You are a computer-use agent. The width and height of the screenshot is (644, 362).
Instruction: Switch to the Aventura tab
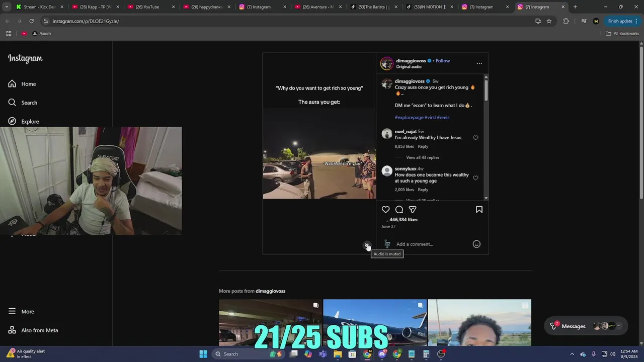pyautogui.click(x=318, y=7)
